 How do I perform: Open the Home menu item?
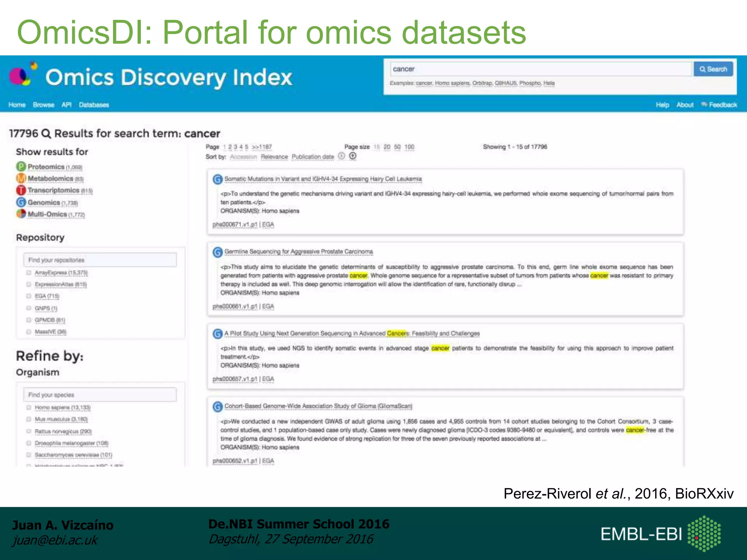pyautogui.click(x=17, y=105)
